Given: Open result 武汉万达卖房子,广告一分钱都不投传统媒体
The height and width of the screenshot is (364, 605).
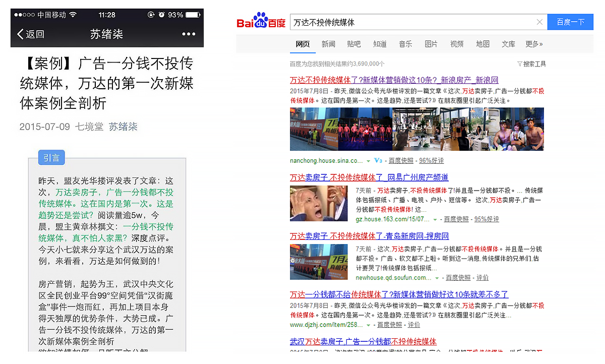Looking at the screenshot, I should 363,342.
